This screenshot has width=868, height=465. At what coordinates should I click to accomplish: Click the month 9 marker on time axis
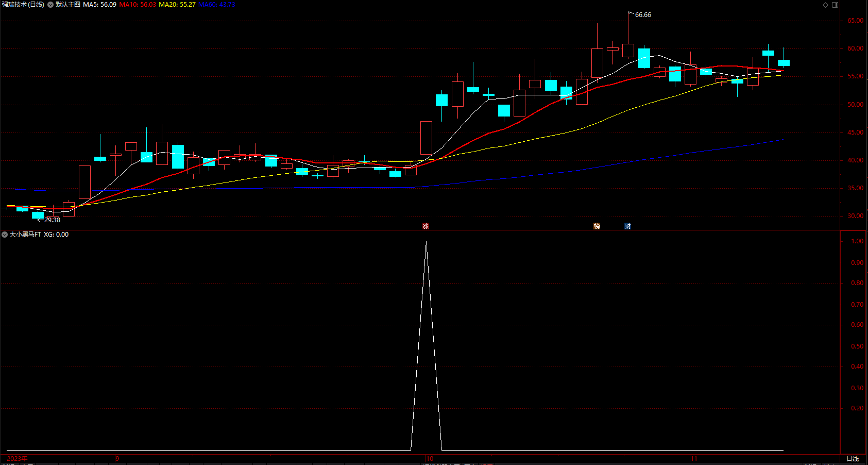pyautogui.click(x=117, y=459)
